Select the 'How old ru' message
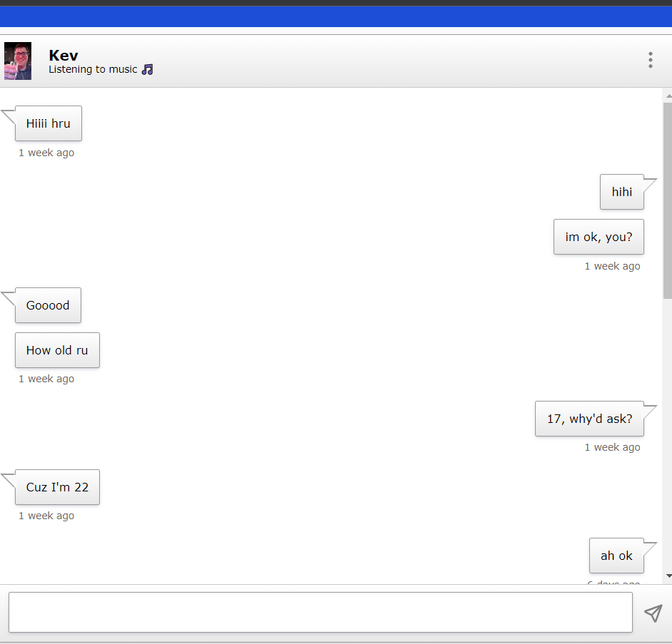Viewport: 672px width, 644px height. click(58, 350)
